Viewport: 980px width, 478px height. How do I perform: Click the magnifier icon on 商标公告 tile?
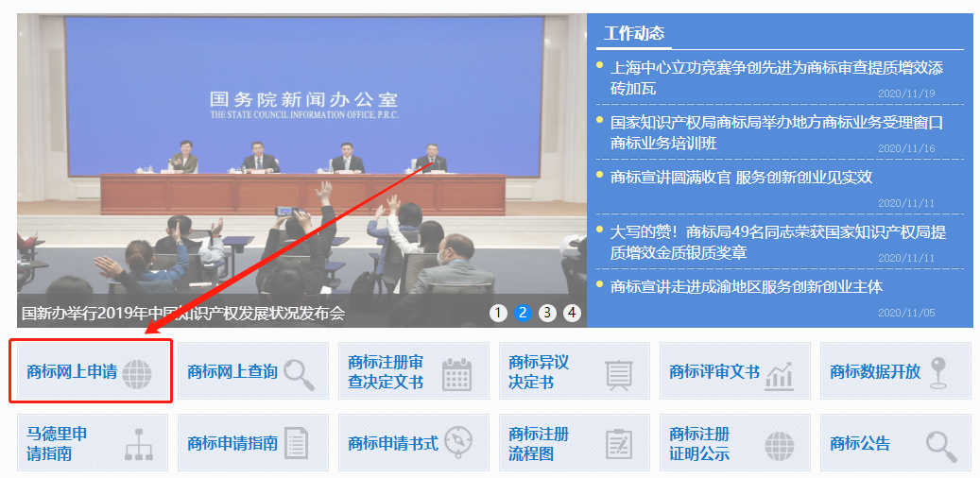click(941, 446)
